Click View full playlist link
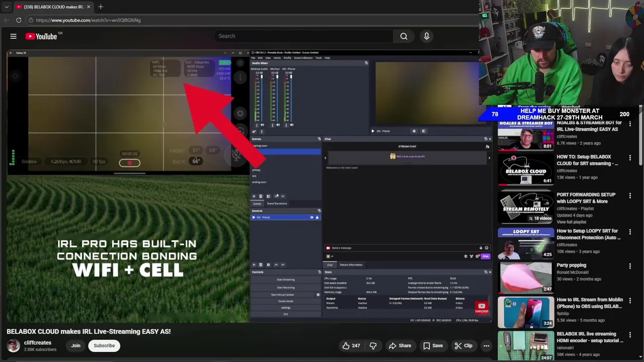 pyautogui.click(x=572, y=222)
